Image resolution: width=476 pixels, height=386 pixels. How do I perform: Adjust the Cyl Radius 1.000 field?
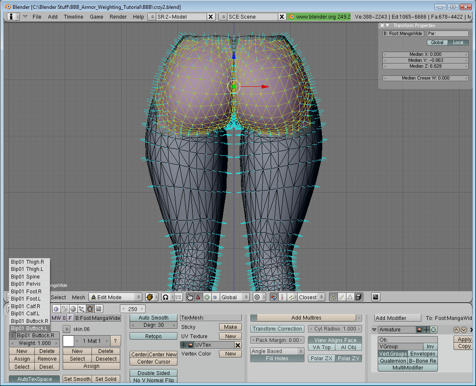(335, 329)
